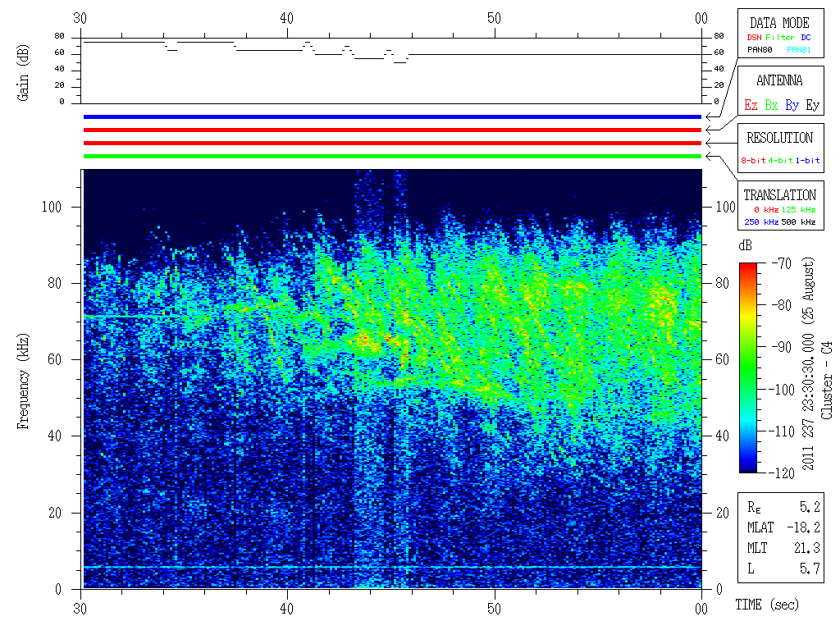Click the -100 value on color scale

782,390
